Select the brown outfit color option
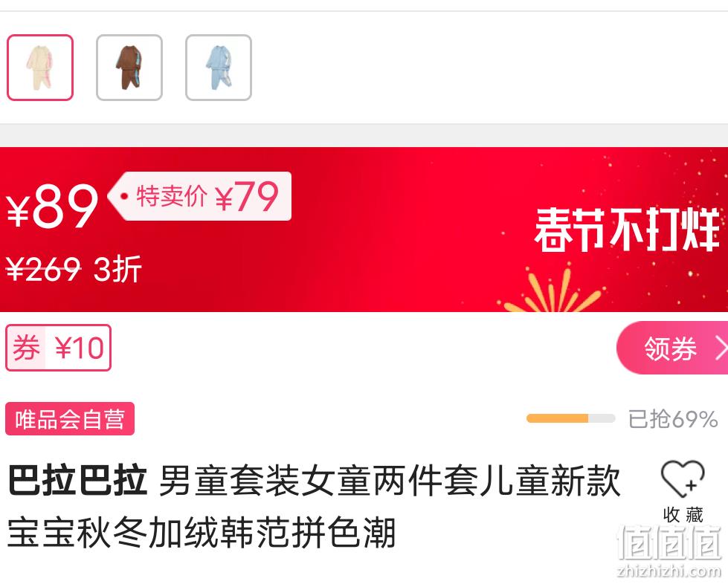728x584 pixels. [129, 68]
